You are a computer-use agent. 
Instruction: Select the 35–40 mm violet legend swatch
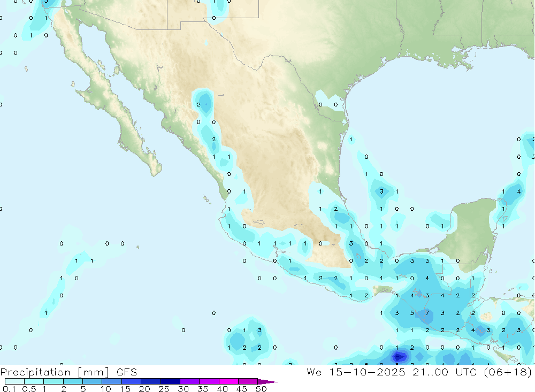point(209,381)
